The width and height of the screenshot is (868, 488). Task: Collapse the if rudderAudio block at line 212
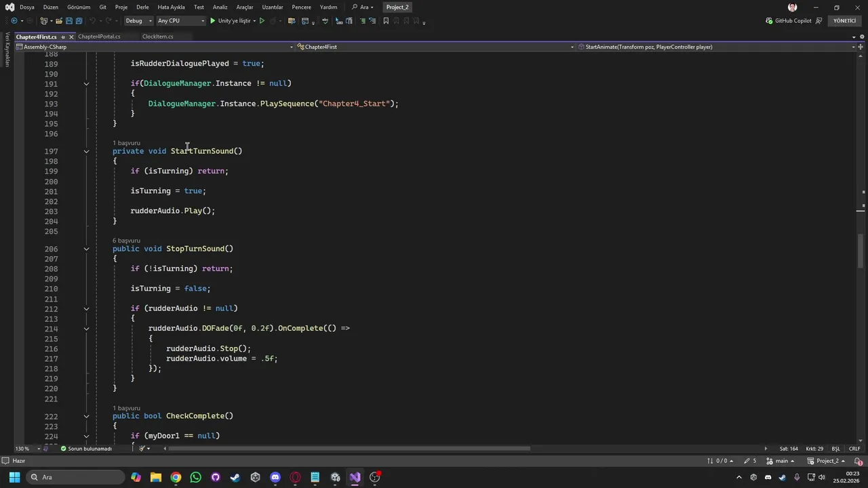(86, 308)
